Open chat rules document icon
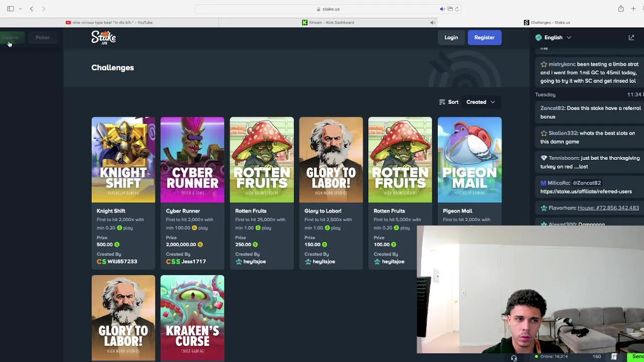This screenshot has width=644, height=362. [x=614, y=356]
